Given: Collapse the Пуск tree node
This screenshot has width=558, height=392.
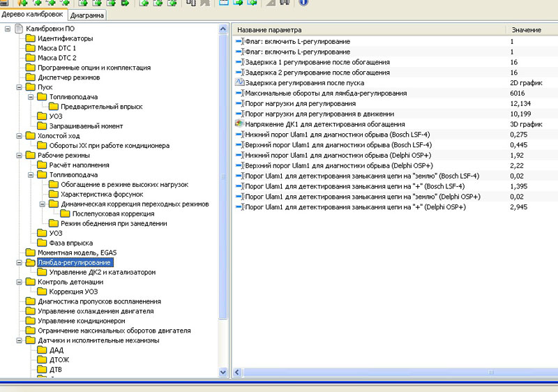Looking at the screenshot, I should 18,87.
